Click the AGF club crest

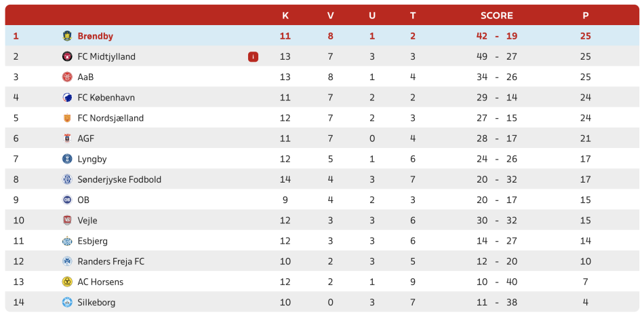tap(67, 138)
